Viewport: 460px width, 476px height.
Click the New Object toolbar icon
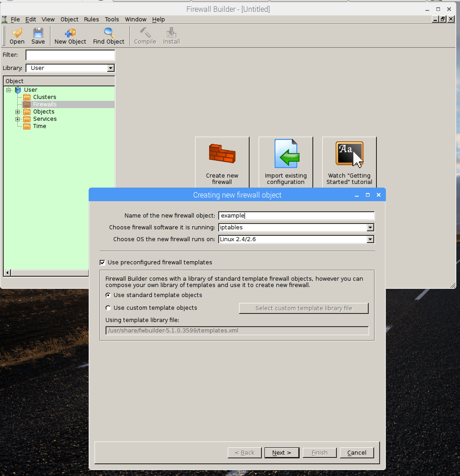click(x=70, y=34)
